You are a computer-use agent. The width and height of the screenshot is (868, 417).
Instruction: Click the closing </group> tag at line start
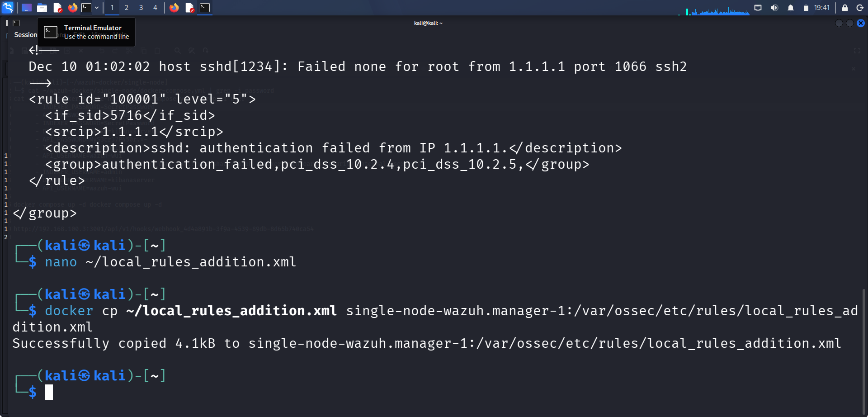[x=44, y=213]
